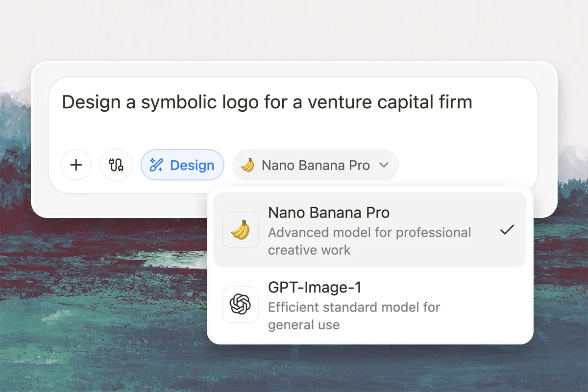Open the connectors plug icon button
The image size is (588, 392).
pyautogui.click(x=116, y=165)
